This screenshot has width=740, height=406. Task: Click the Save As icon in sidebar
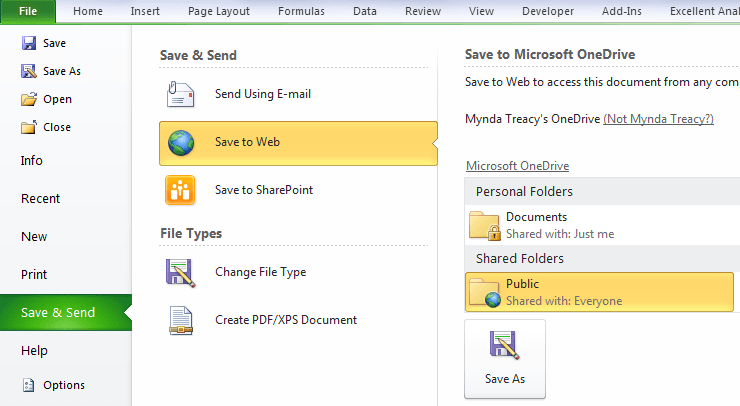29,71
